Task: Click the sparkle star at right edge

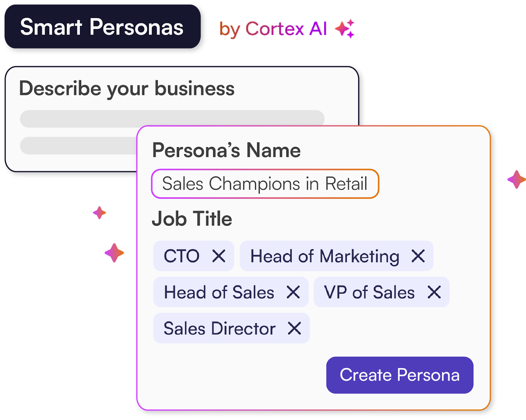Action: [516, 179]
